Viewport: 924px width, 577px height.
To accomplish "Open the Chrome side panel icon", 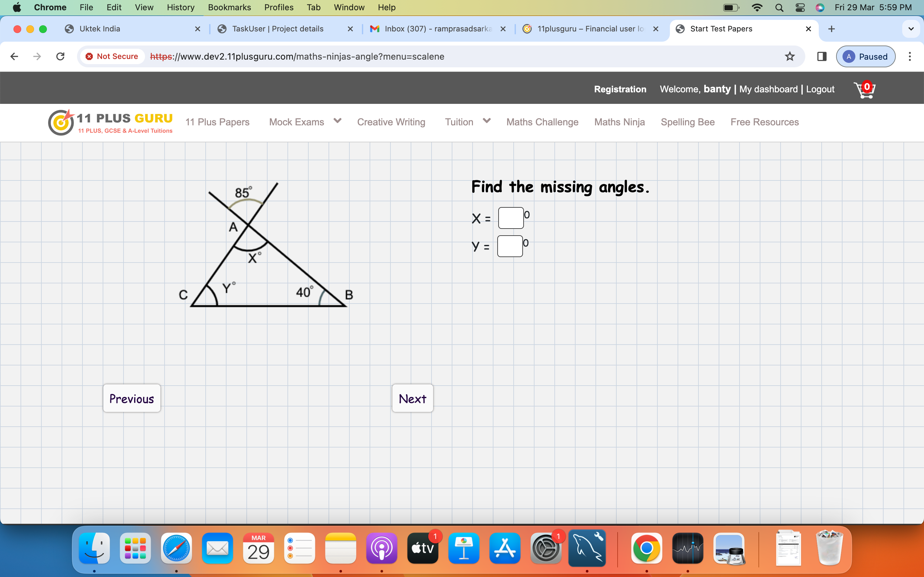I will click(822, 56).
